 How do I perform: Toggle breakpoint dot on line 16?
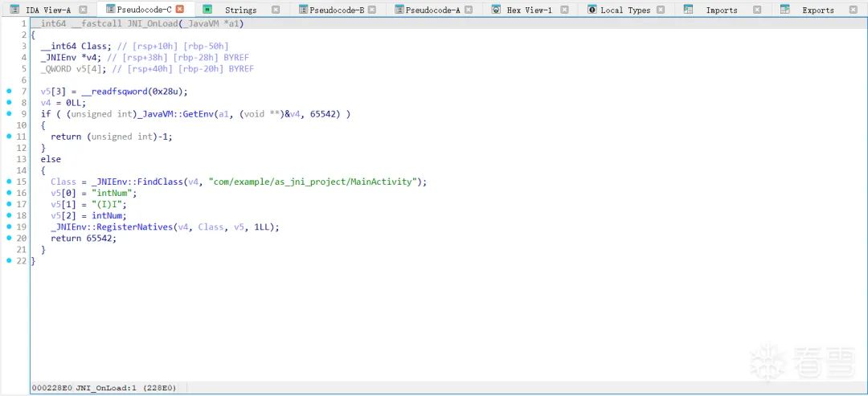(9, 193)
